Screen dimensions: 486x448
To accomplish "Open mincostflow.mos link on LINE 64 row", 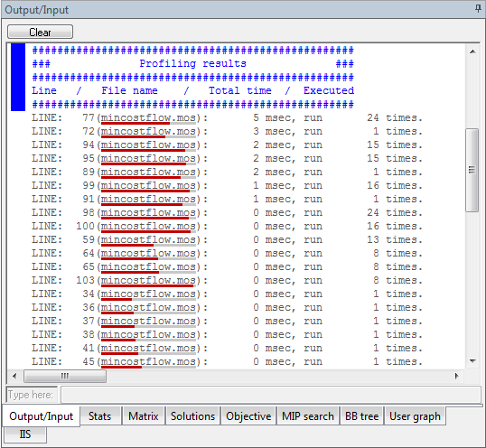I will pos(148,254).
